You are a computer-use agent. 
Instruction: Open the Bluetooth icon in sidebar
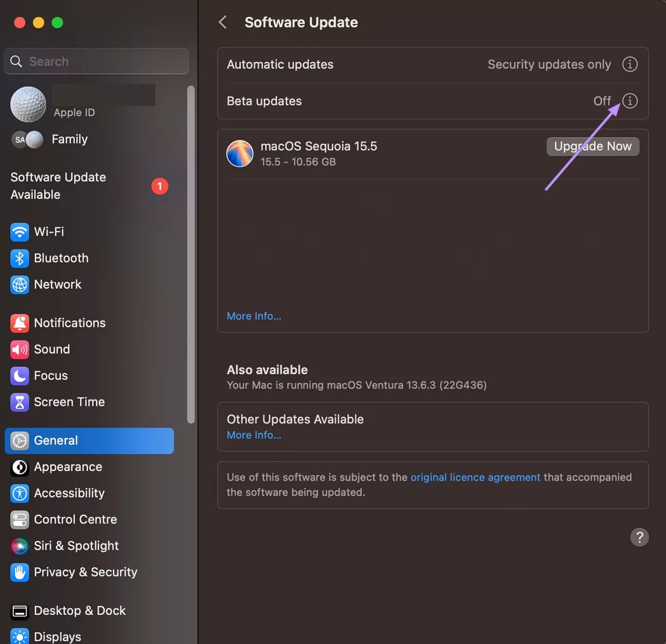(19, 259)
